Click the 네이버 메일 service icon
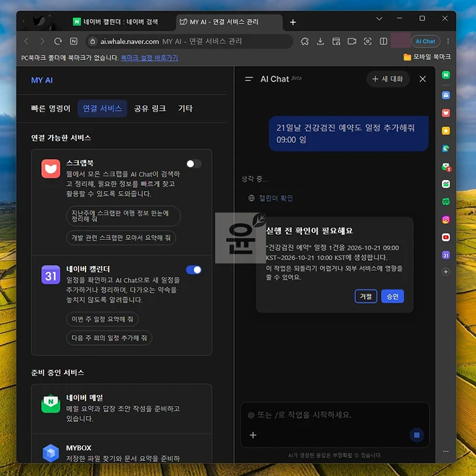The height and width of the screenshot is (476, 476). [x=51, y=404]
